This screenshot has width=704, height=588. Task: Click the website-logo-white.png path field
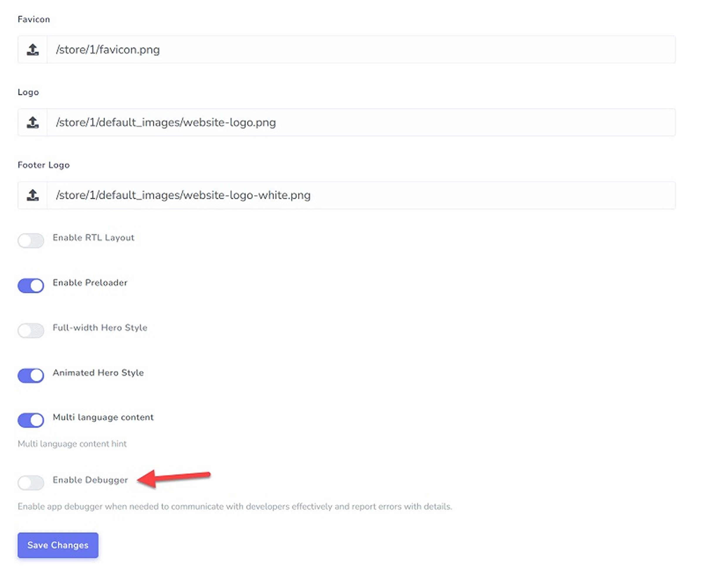pos(361,195)
